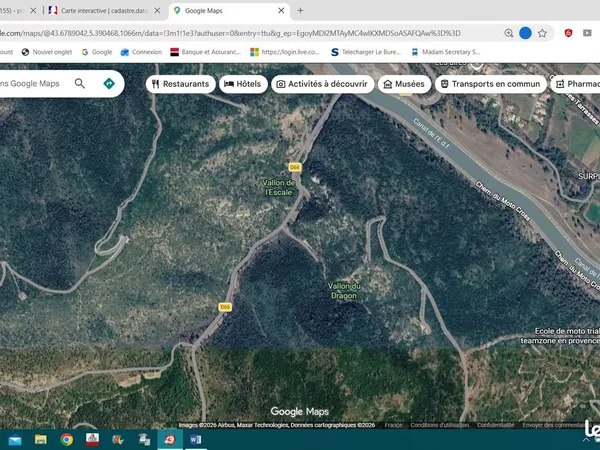Click the Vallon de l'Escale map label

pos(279,188)
